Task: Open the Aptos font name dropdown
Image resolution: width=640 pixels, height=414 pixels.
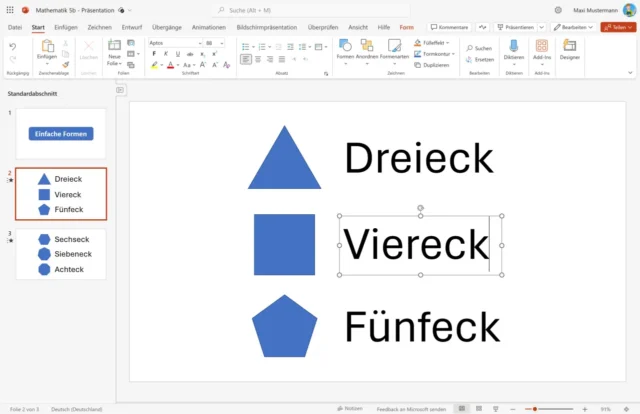Action: tap(174, 43)
